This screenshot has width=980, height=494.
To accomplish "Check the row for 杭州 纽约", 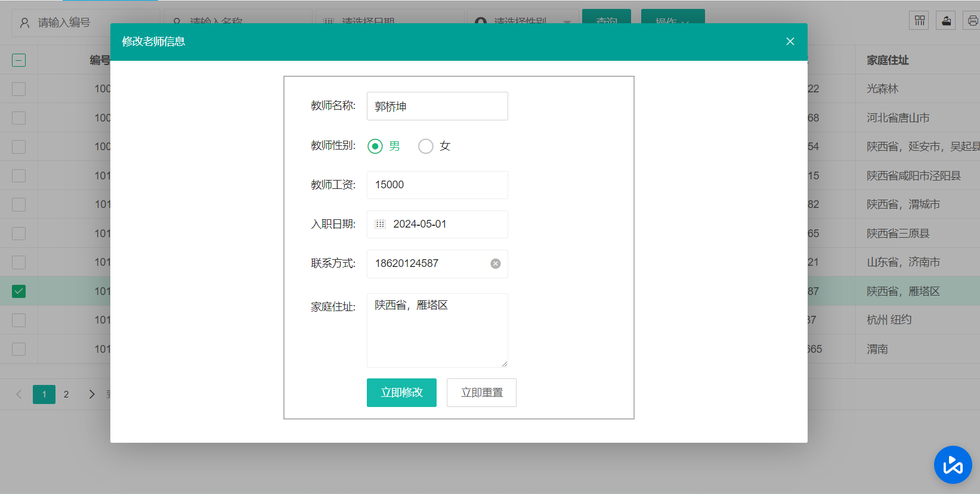I will tap(19, 320).
